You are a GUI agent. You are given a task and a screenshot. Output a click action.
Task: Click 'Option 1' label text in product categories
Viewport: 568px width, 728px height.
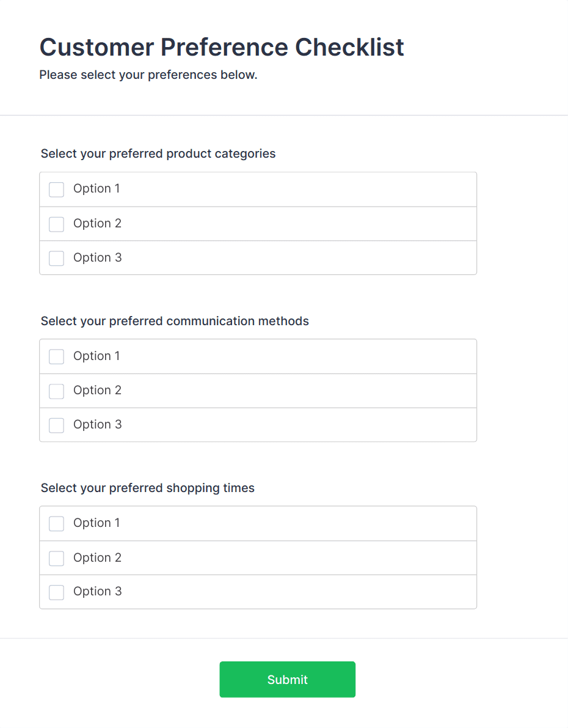tap(96, 188)
